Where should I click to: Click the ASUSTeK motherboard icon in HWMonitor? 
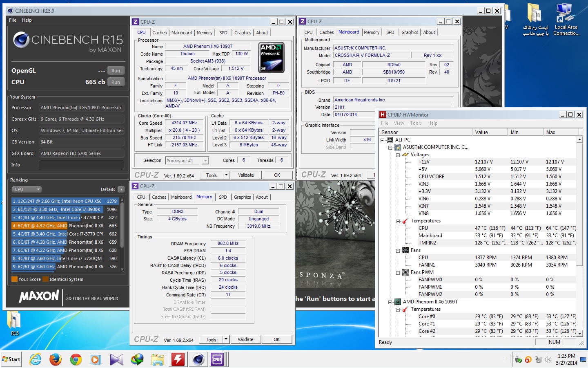398,147
